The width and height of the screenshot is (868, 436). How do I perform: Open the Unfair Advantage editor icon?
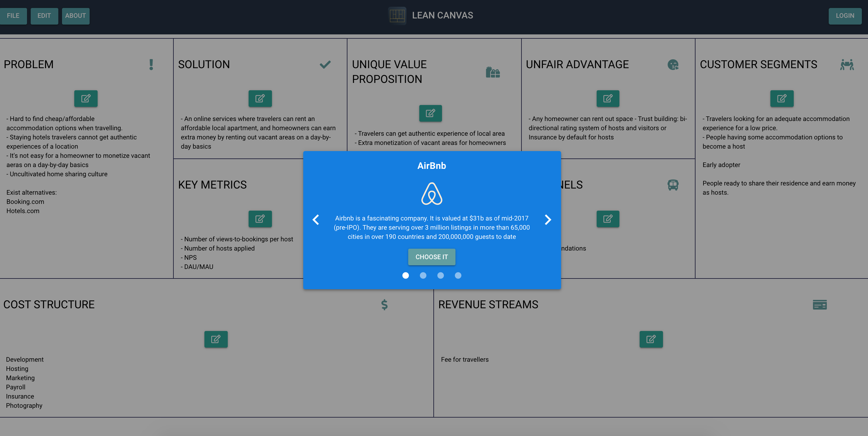pos(607,99)
